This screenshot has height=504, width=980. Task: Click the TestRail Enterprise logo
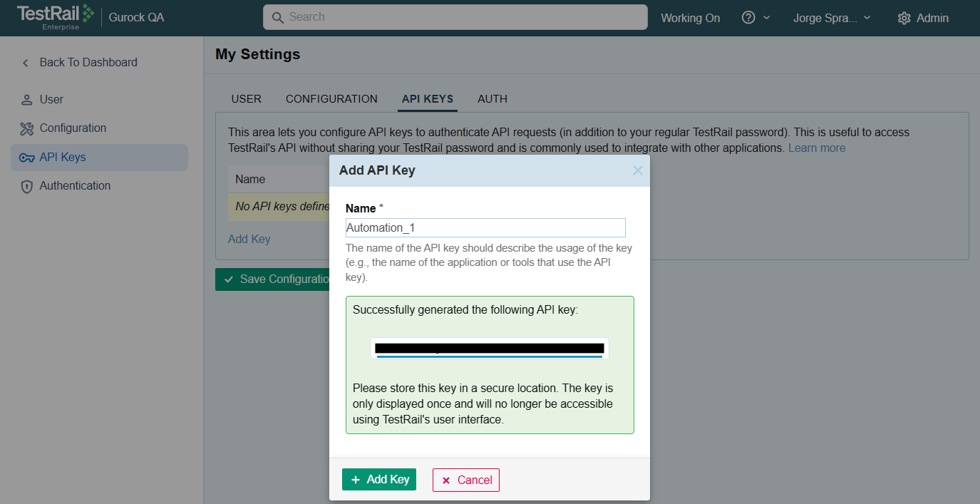click(56, 17)
